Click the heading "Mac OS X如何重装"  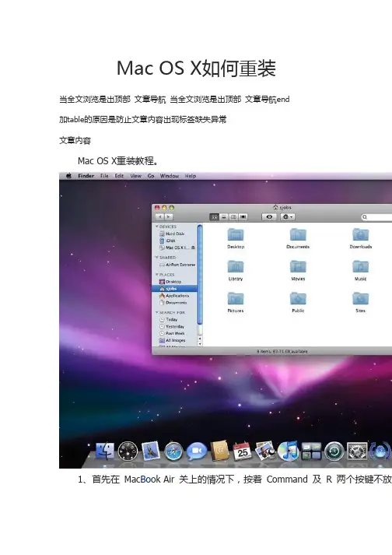(196, 68)
